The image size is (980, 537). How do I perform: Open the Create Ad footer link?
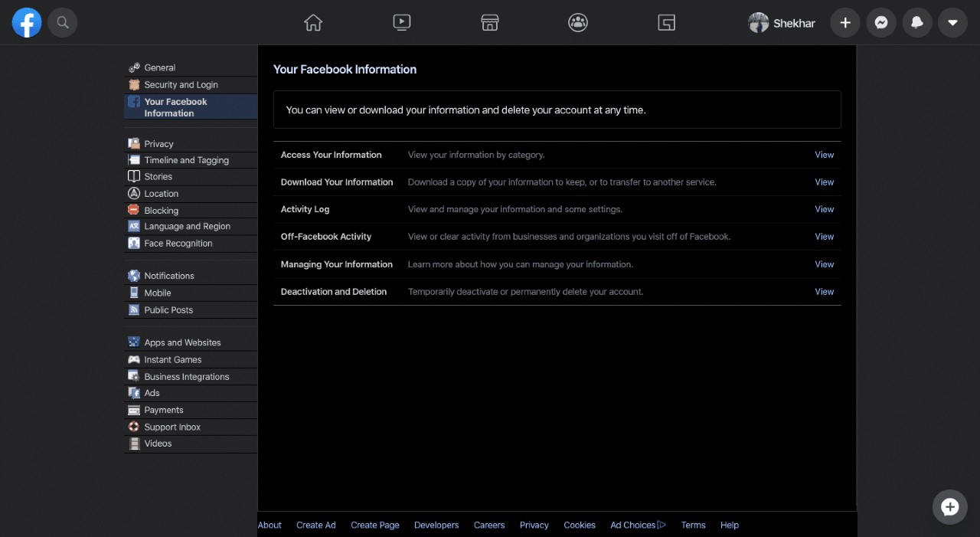(x=316, y=525)
